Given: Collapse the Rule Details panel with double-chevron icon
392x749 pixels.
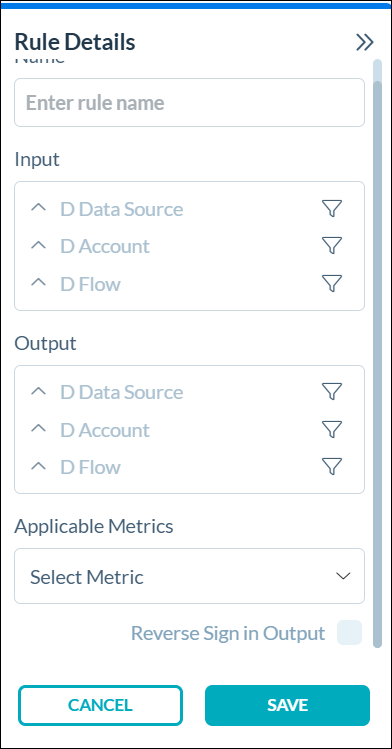Looking at the screenshot, I should 365,43.
